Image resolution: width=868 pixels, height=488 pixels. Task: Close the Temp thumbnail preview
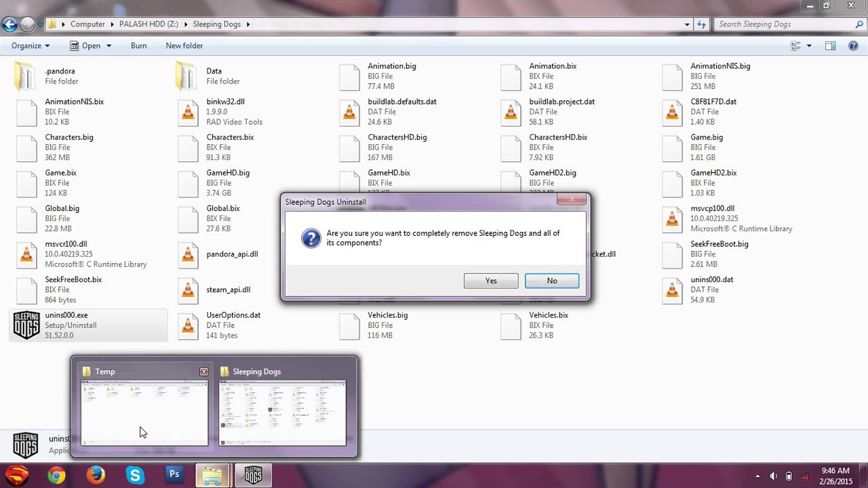coord(203,371)
